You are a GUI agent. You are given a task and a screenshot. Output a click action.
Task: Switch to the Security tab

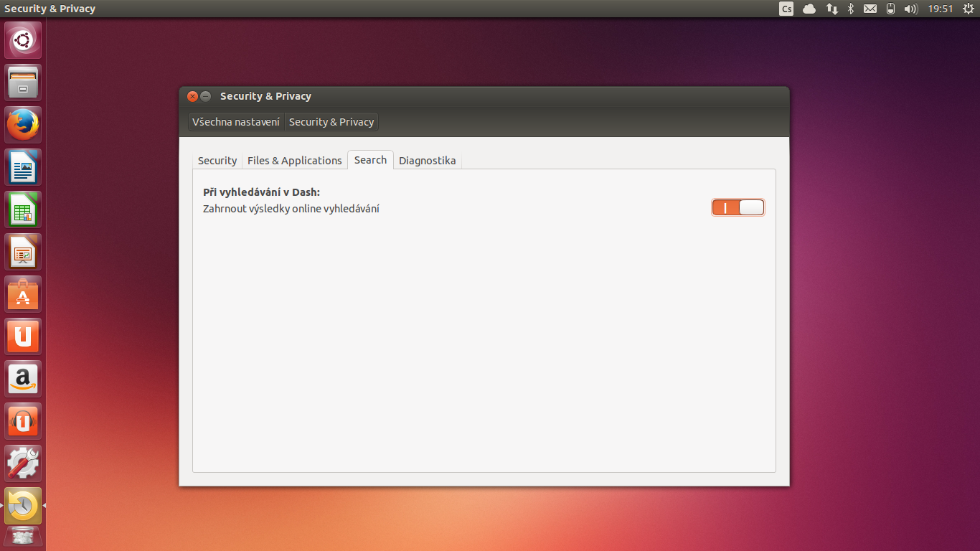point(217,160)
